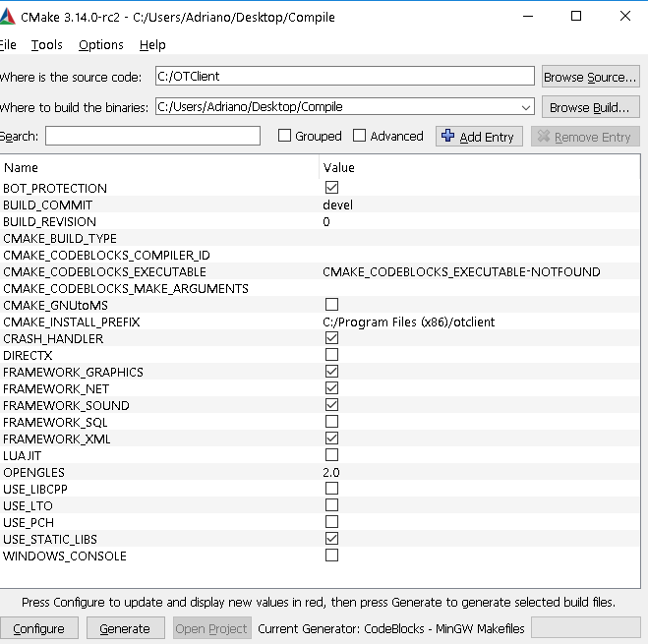Click the blue plus Add Entry icon
Image resolution: width=648 pixels, height=644 pixels.
pos(447,136)
